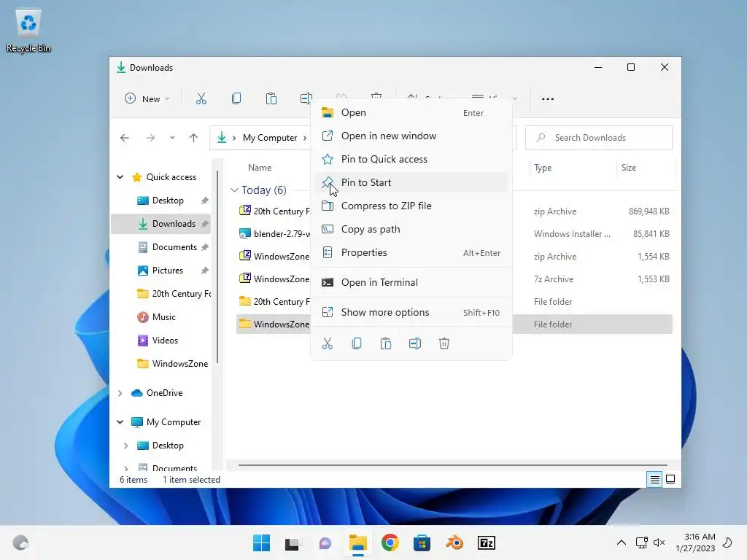Sort by the Size column header
Screen dimensions: 747x560
coord(628,168)
